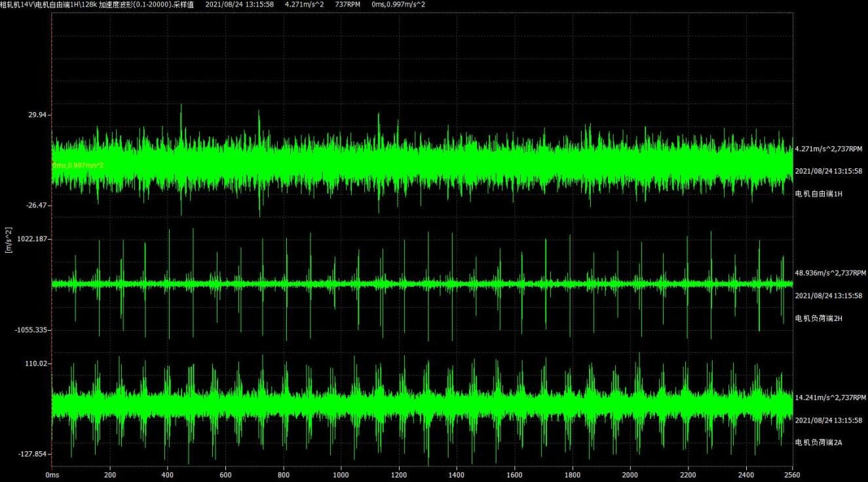Click the 48.936m/s^2,737RPM reading
868x482 pixels.
831,273
